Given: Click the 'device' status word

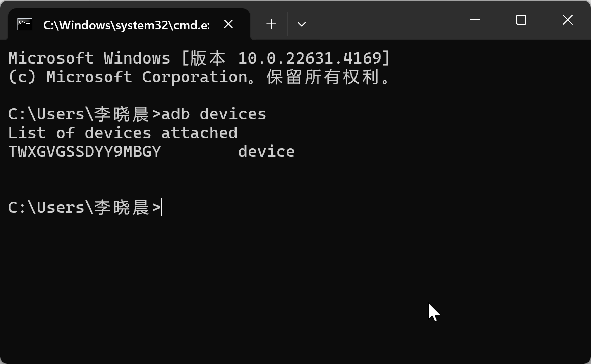Looking at the screenshot, I should point(266,151).
